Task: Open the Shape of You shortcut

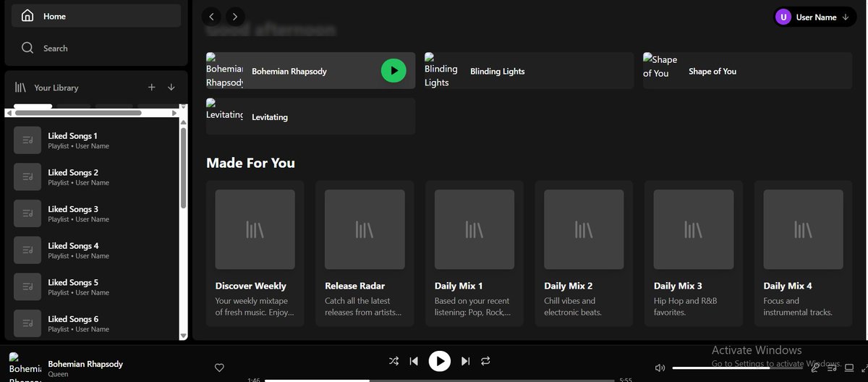Action: tap(748, 71)
